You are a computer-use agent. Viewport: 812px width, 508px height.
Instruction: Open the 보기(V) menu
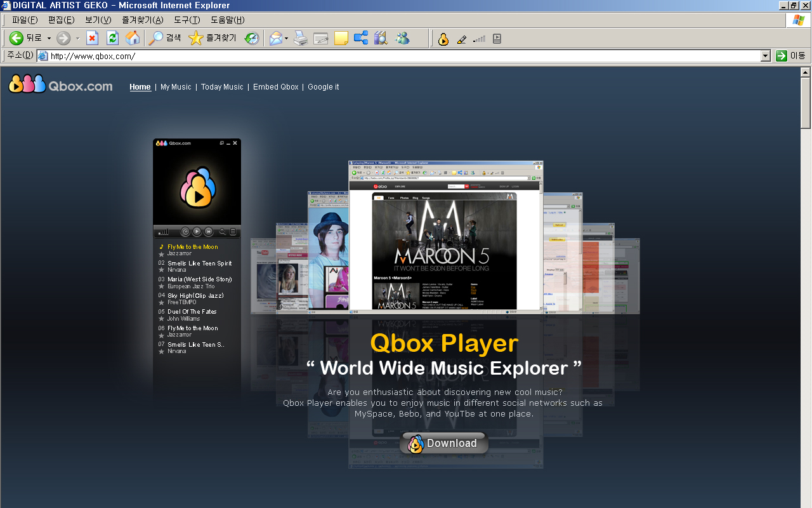click(98, 20)
